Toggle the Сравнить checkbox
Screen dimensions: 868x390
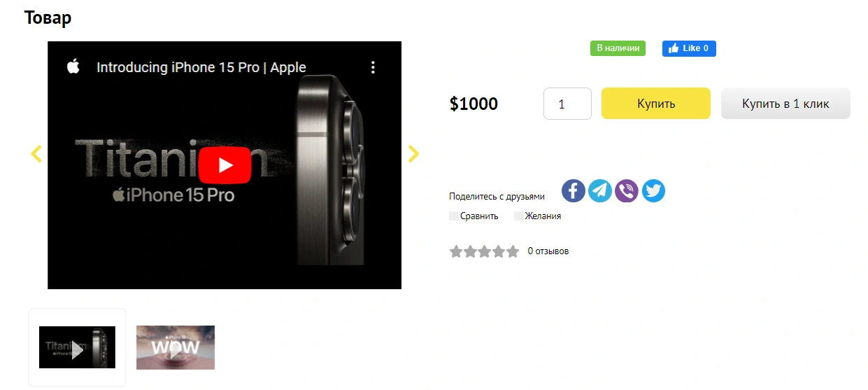click(454, 216)
